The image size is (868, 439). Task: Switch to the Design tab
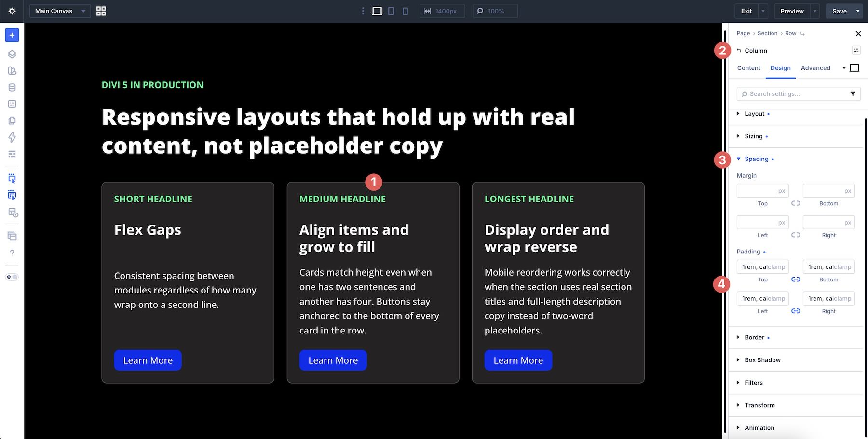(780, 68)
